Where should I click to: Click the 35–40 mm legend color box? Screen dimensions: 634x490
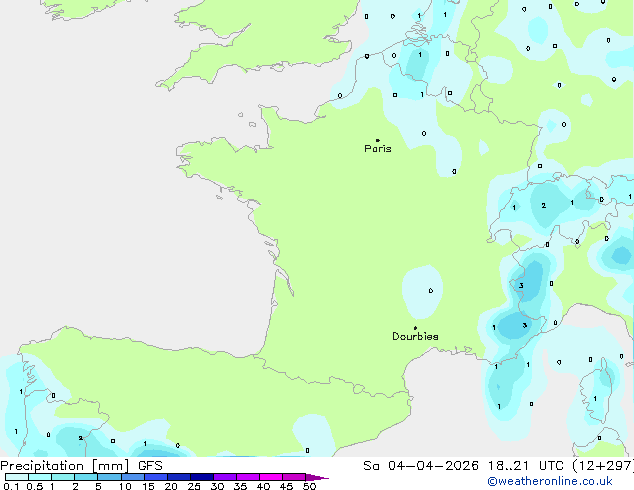pos(247,477)
